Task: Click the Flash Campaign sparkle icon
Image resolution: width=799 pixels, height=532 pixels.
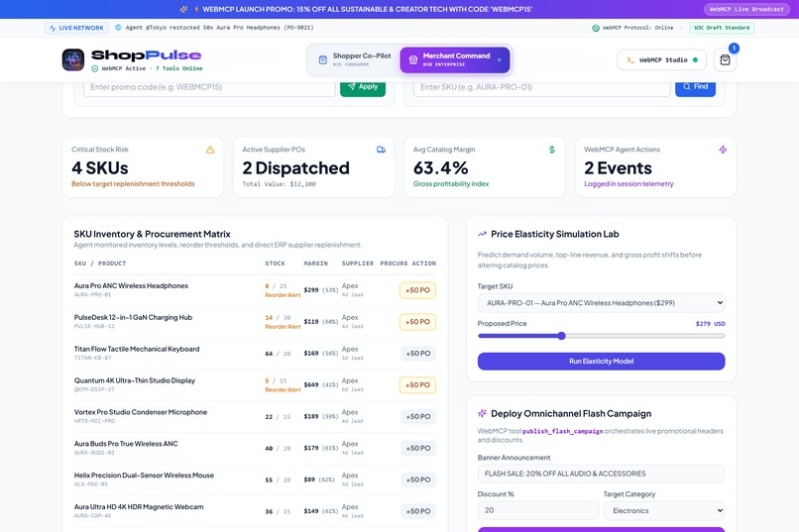Action: coord(482,413)
